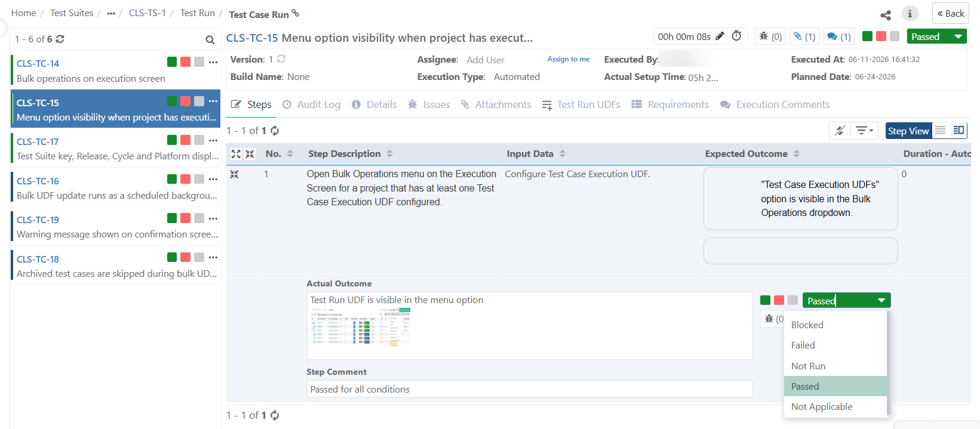Screen dimensions: 980x429
Task: Set header test case status to grey square
Action: point(895,36)
